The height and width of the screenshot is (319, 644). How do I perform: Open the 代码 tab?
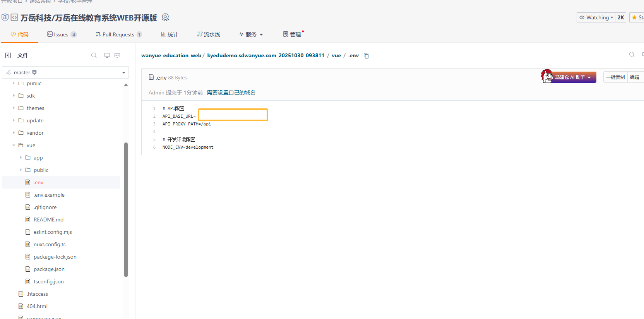tap(19, 34)
